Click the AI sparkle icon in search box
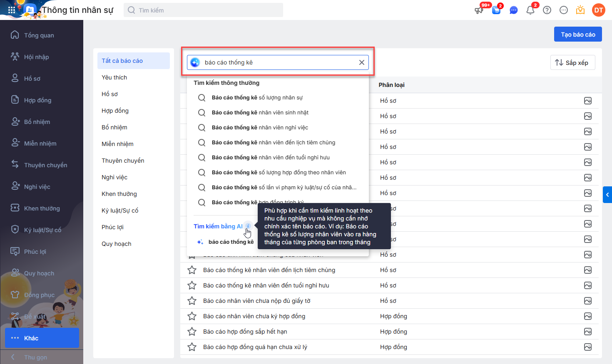The width and height of the screenshot is (612, 364). [x=195, y=62]
